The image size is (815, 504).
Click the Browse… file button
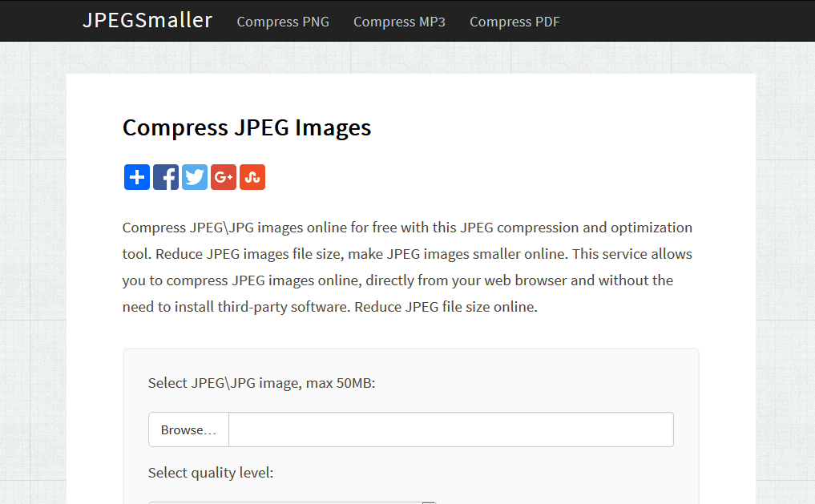click(x=188, y=429)
